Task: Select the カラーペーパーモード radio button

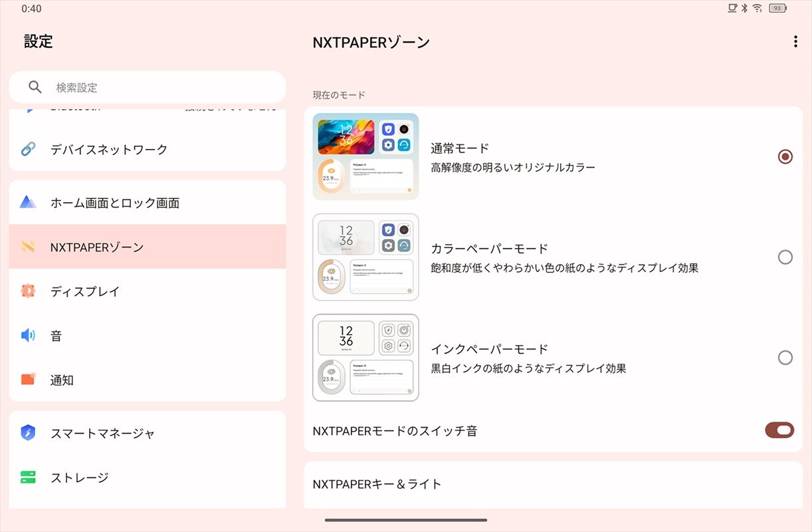Action: click(x=785, y=257)
